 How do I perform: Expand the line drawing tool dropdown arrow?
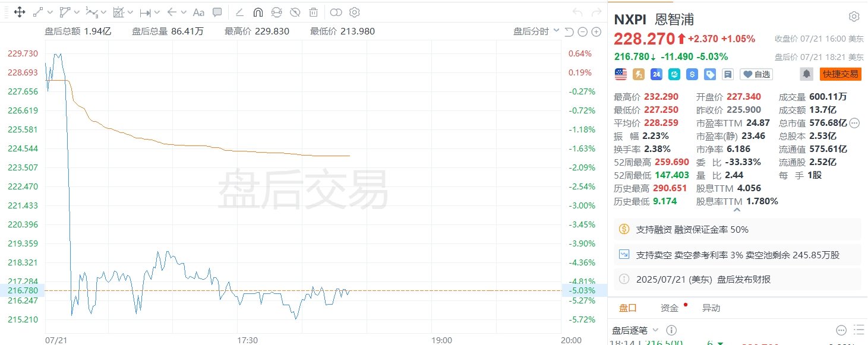49,12
